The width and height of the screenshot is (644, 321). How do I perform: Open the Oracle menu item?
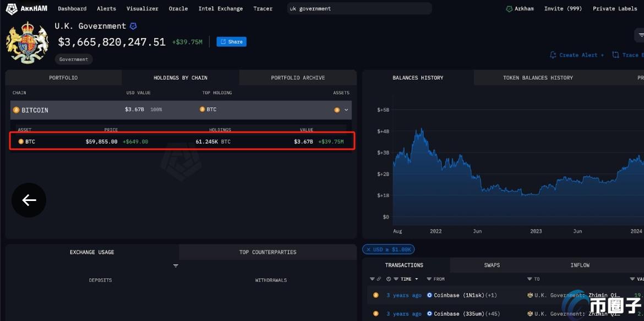[x=178, y=9]
